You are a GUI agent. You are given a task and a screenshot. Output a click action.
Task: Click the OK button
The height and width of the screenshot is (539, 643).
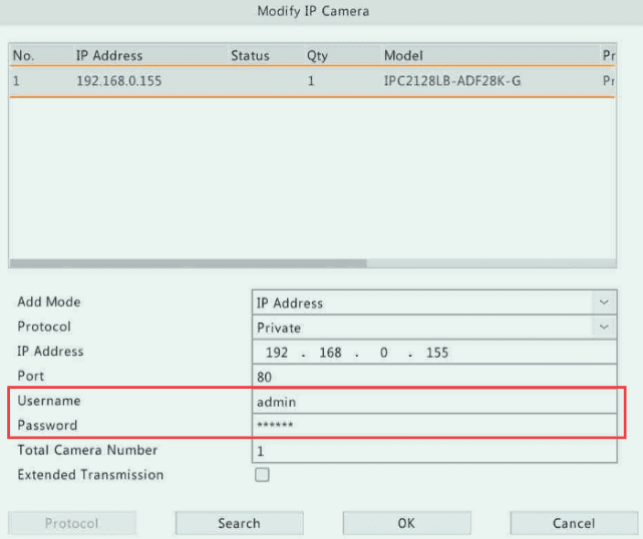point(406,523)
